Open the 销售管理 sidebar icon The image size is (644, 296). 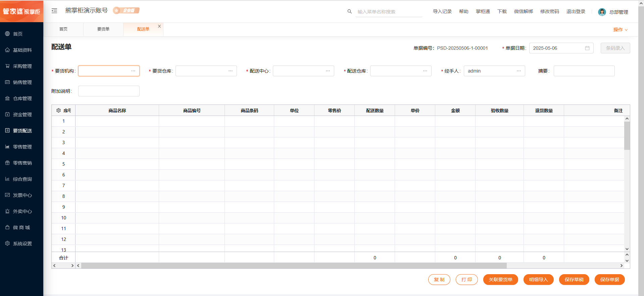point(7,82)
